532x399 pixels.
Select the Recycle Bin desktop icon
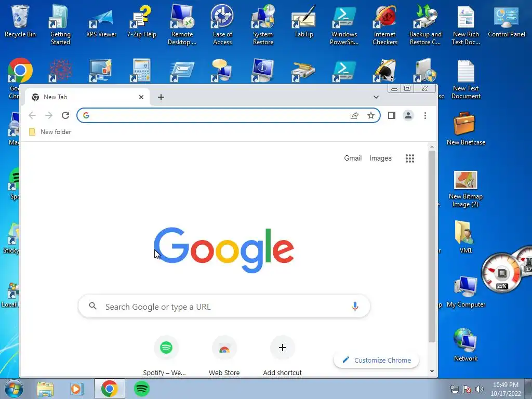click(20, 22)
